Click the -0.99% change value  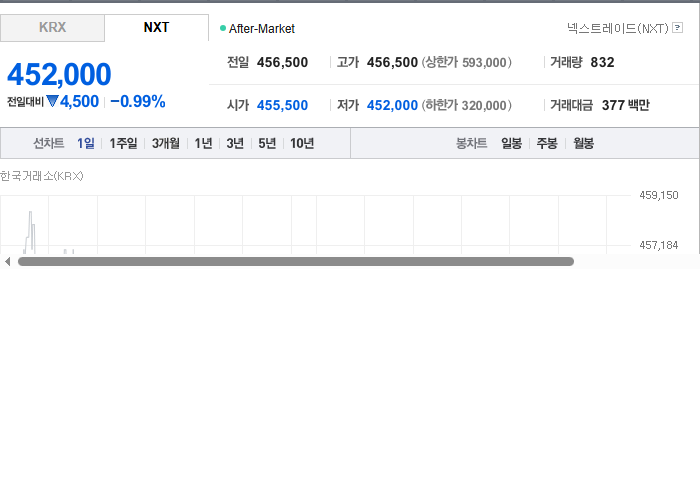138,102
